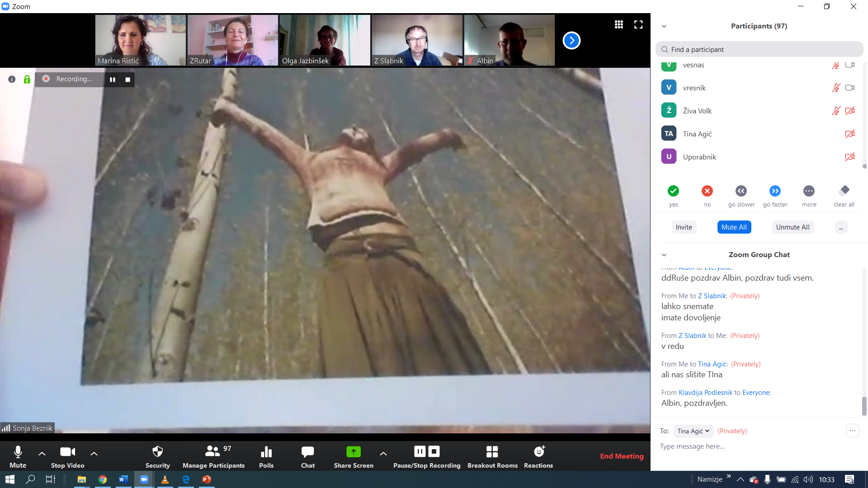The width and height of the screenshot is (868, 488).
Task: Open chat more options ellipsis
Action: (x=852, y=431)
